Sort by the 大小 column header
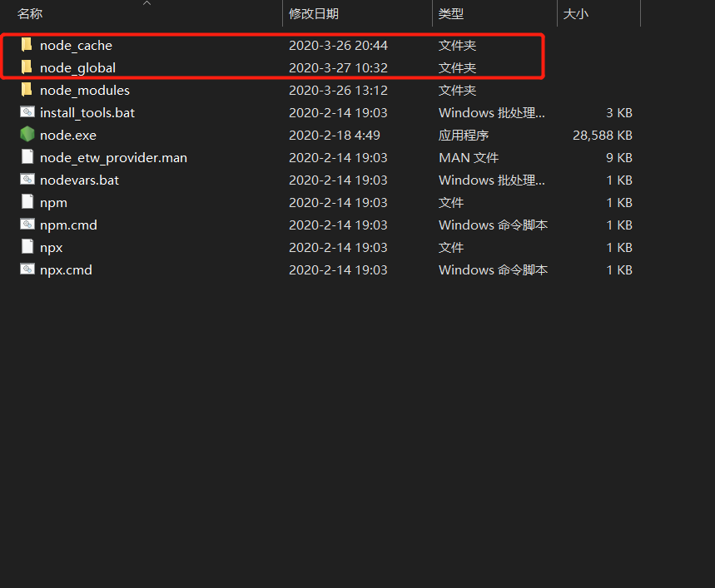715x588 pixels. 576,13
